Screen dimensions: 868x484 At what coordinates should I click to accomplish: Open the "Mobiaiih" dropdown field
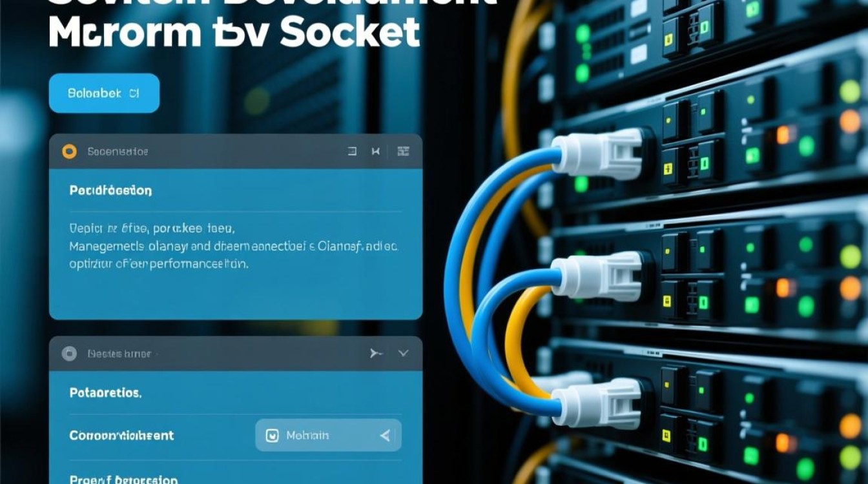(328, 436)
